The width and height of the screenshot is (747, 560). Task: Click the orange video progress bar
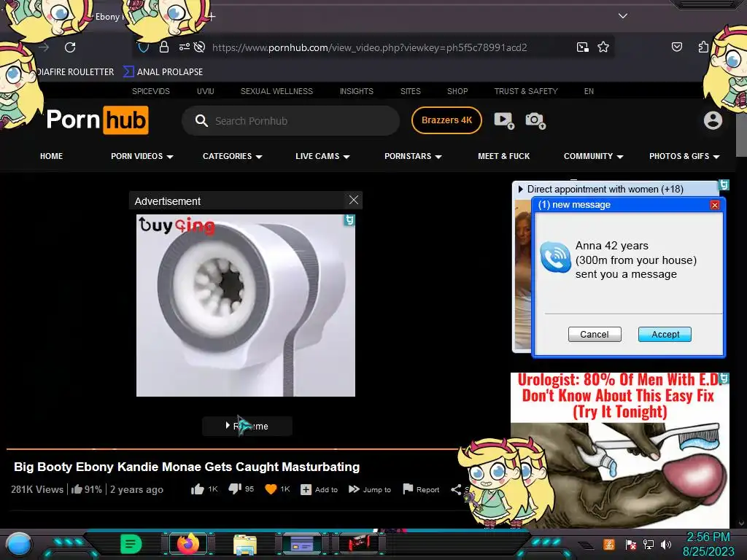pyautogui.click(x=232, y=448)
